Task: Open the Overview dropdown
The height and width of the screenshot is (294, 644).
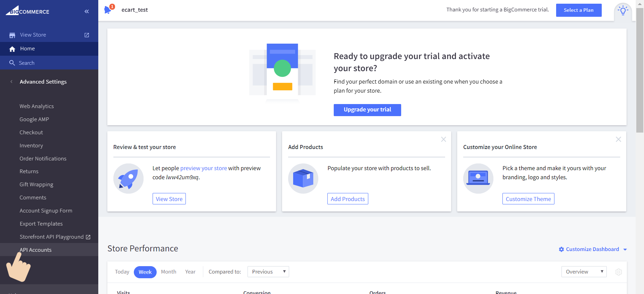Action: 584,272
